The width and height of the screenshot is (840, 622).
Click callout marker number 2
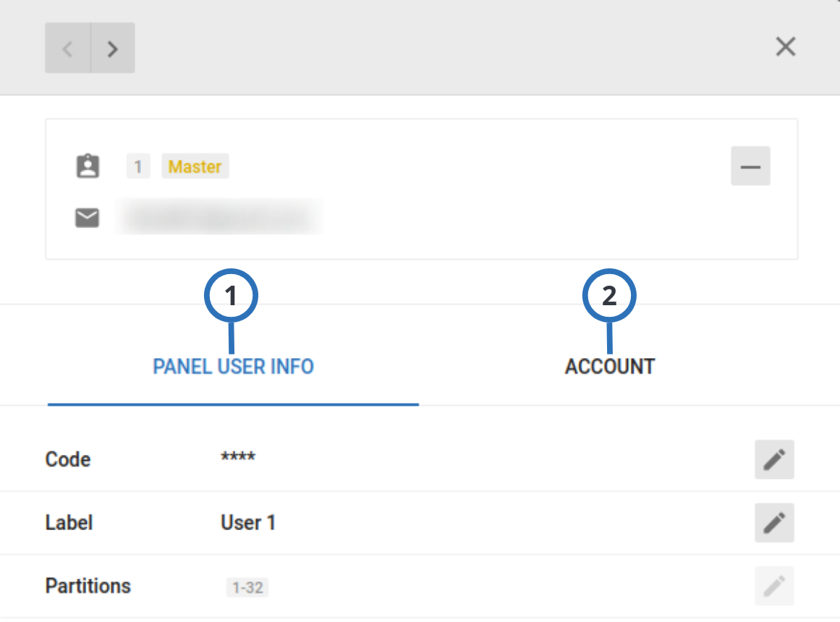point(609,297)
